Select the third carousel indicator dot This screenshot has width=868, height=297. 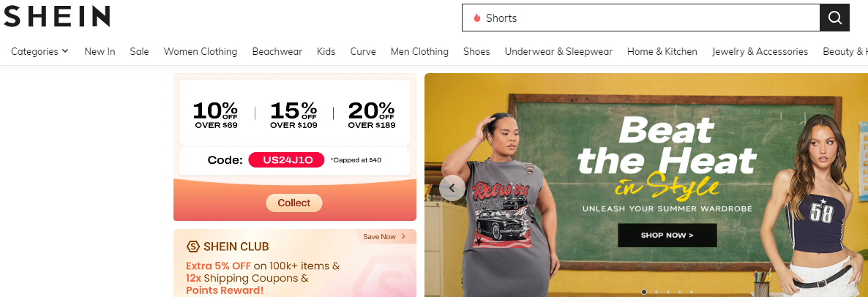coord(667,291)
